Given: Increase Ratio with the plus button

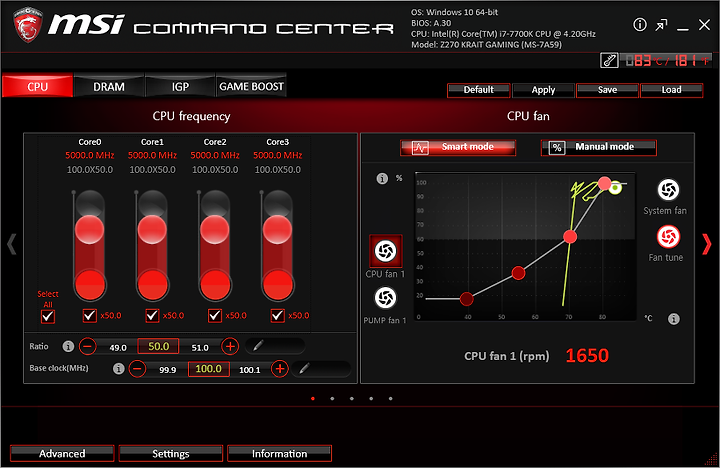Looking at the screenshot, I should [x=230, y=346].
